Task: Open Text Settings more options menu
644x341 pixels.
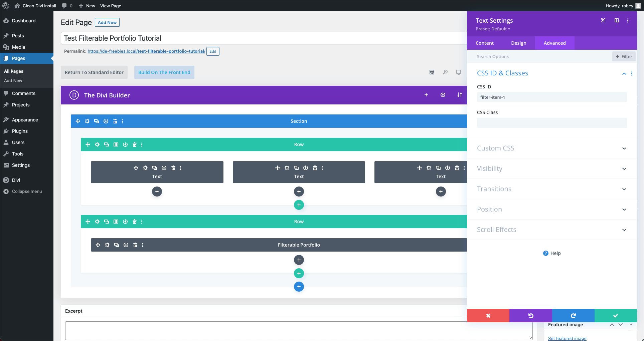Action: click(628, 20)
